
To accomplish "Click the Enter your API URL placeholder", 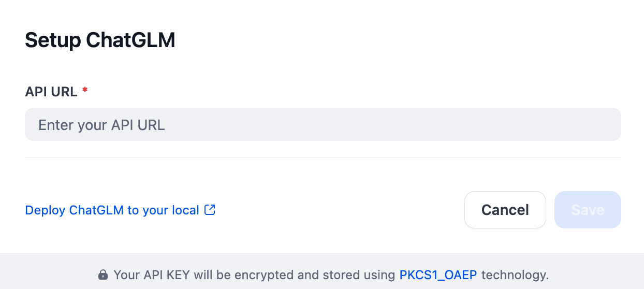I will (x=101, y=125).
